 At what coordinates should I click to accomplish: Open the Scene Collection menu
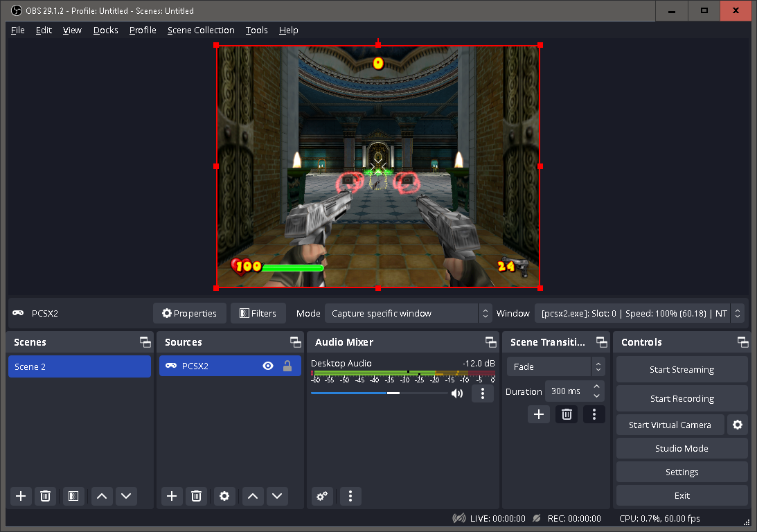pos(201,30)
